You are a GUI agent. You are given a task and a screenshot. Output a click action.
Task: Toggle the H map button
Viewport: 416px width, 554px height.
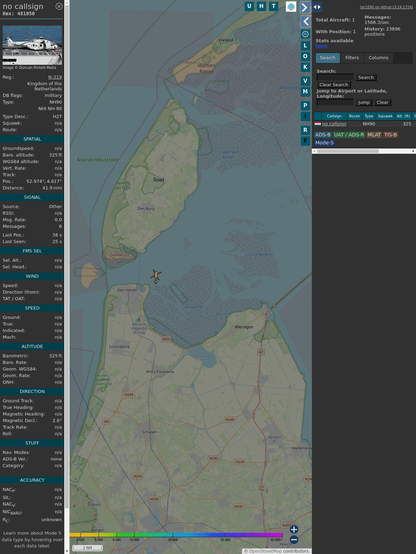point(262,6)
